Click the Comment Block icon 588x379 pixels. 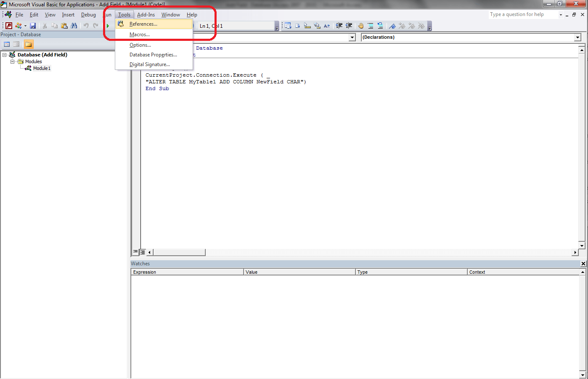pyautogui.click(x=371, y=26)
